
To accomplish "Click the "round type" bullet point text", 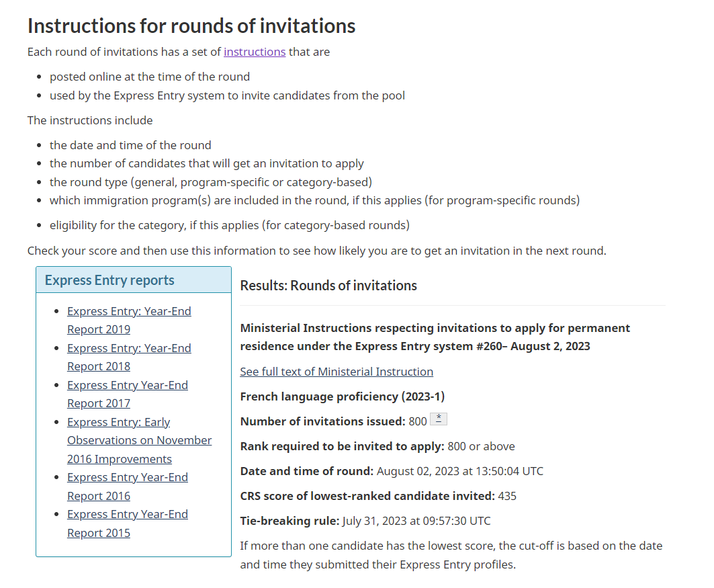I will [210, 182].
